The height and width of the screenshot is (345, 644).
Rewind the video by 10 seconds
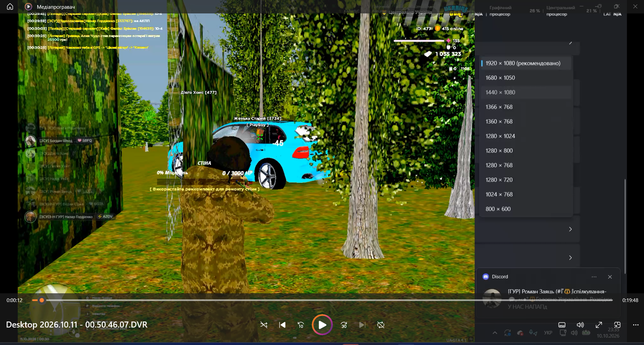coord(301,325)
